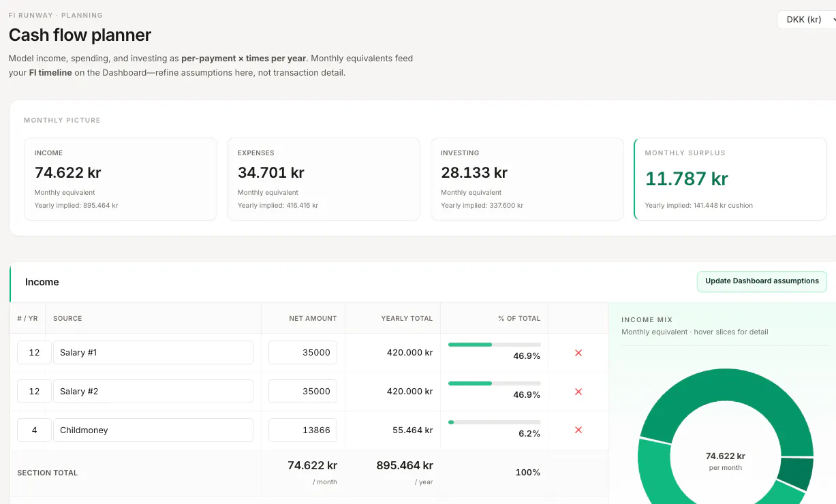The width and height of the screenshot is (836, 504).
Task: Click the Childmoney net amount 13866 field
Action: (x=303, y=430)
